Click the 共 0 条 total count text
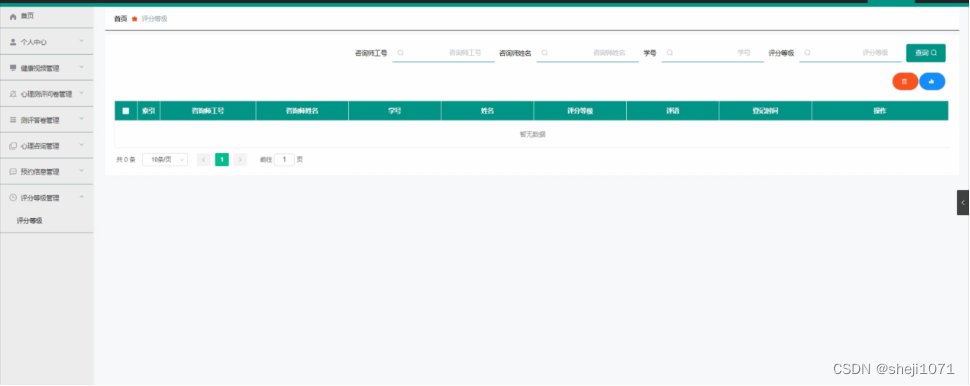The image size is (970, 386). coord(126,160)
